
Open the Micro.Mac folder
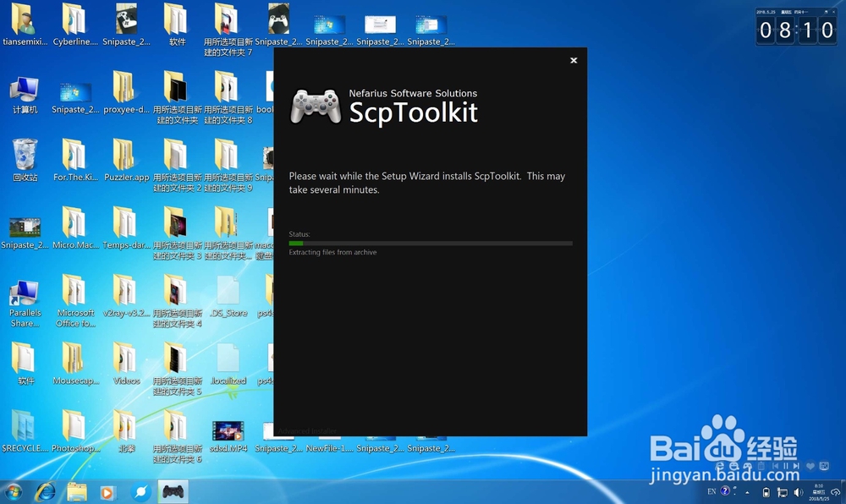click(x=75, y=228)
